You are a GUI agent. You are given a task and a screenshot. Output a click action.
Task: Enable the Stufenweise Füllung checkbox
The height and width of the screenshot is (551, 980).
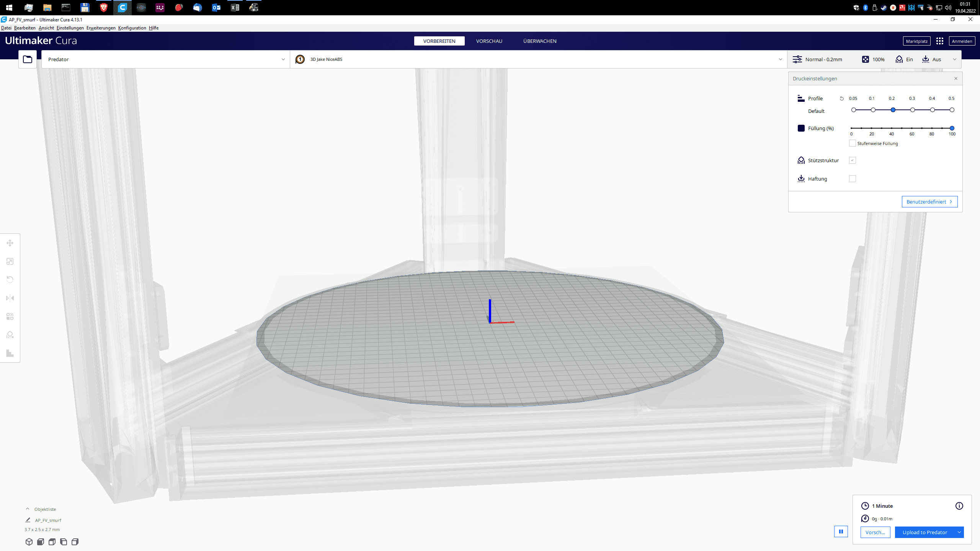[853, 143]
